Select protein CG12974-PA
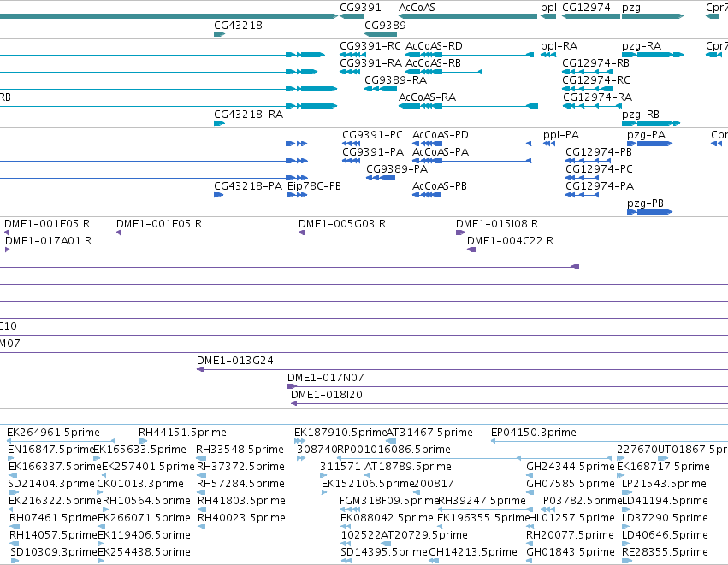Viewport: 728px width, 565px height. [x=600, y=186]
